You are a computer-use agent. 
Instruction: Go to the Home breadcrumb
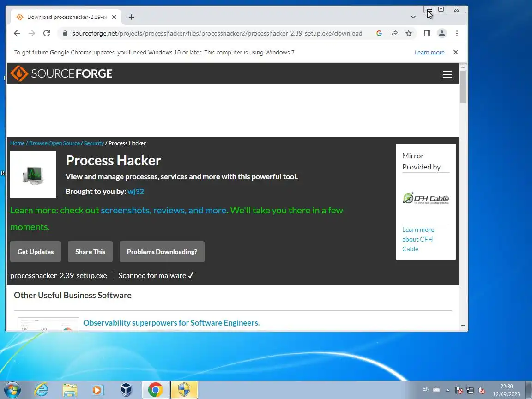(17, 143)
